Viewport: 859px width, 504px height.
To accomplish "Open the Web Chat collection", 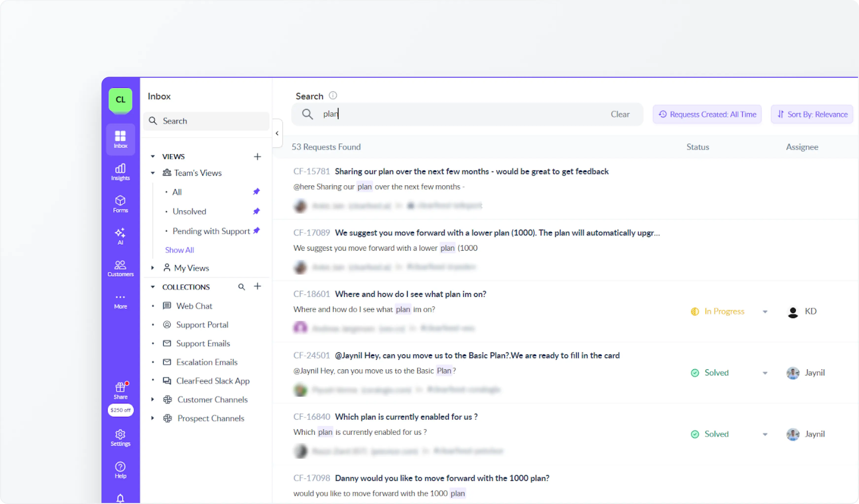I will (x=194, y=306).
